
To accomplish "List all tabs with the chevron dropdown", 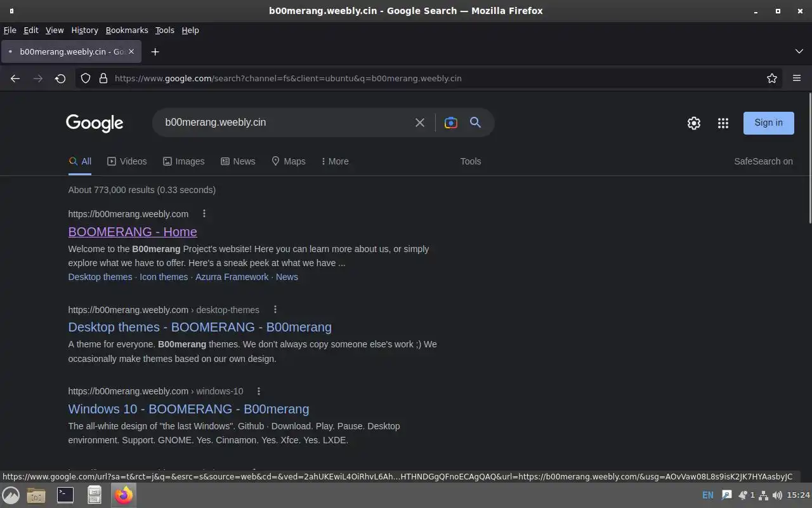I will tap(799, 51).
